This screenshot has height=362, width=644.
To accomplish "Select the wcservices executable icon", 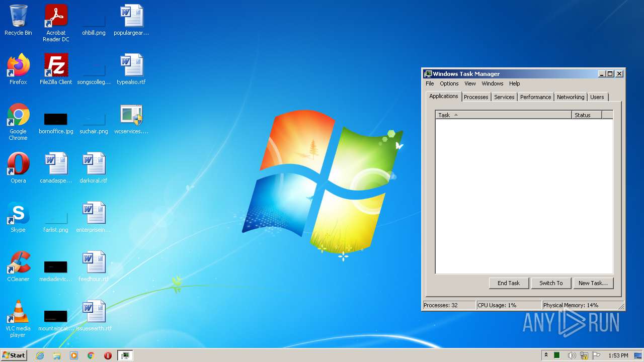I will coord(131,119).
